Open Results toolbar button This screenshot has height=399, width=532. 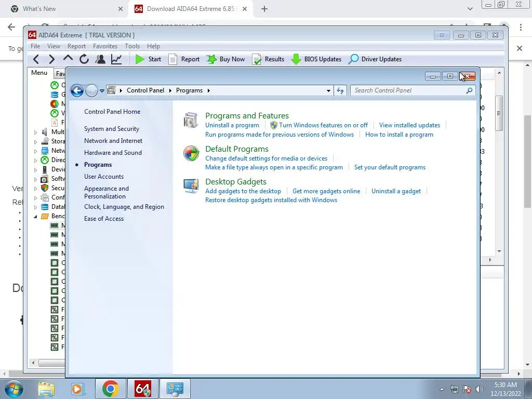(268, 59)
